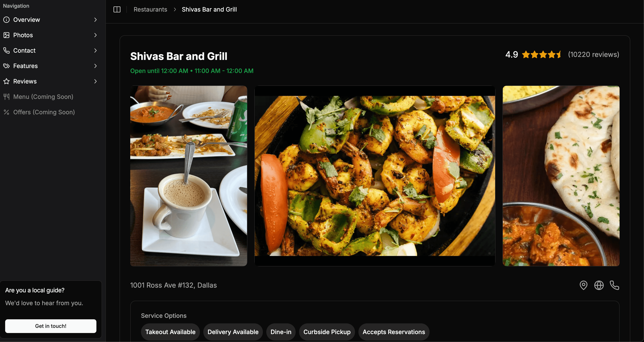This screenshot has height=342, width=644.
Task: Click the phone call icon
Action: 614,285
